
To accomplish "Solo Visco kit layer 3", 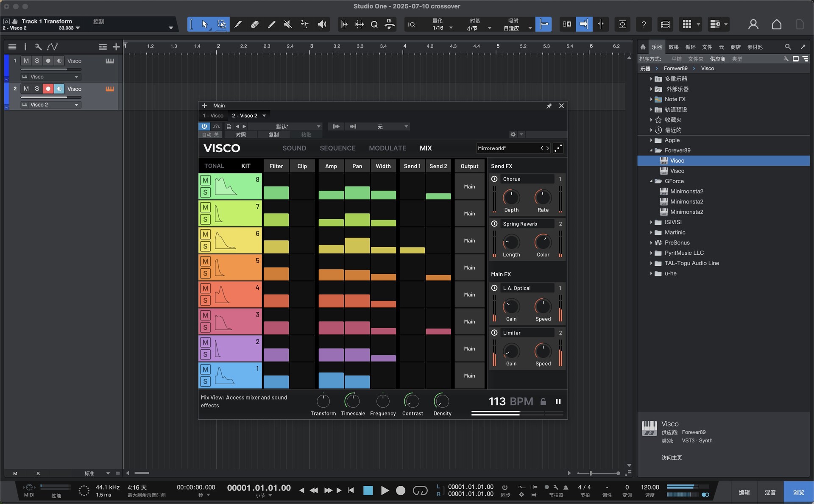I will (205, 327).
